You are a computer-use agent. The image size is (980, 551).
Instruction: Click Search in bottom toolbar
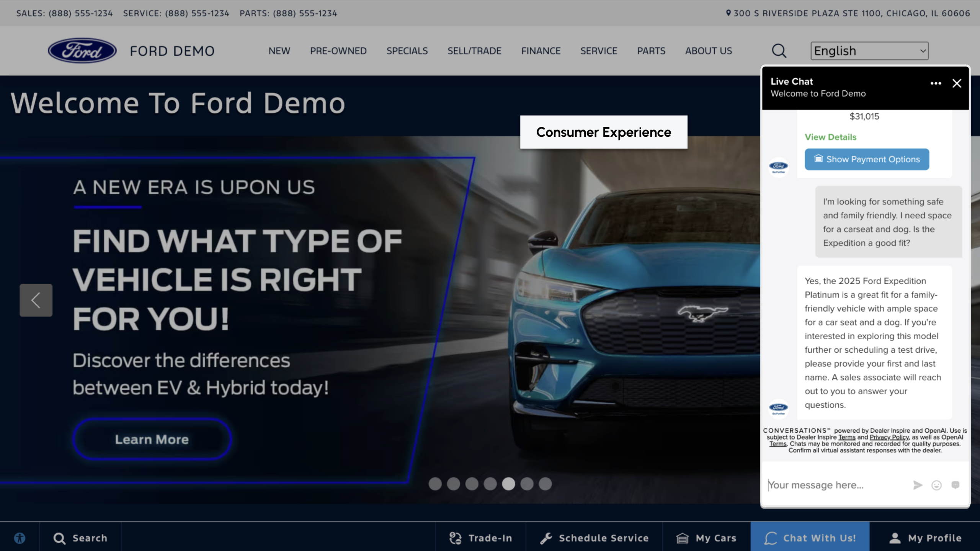80,538
